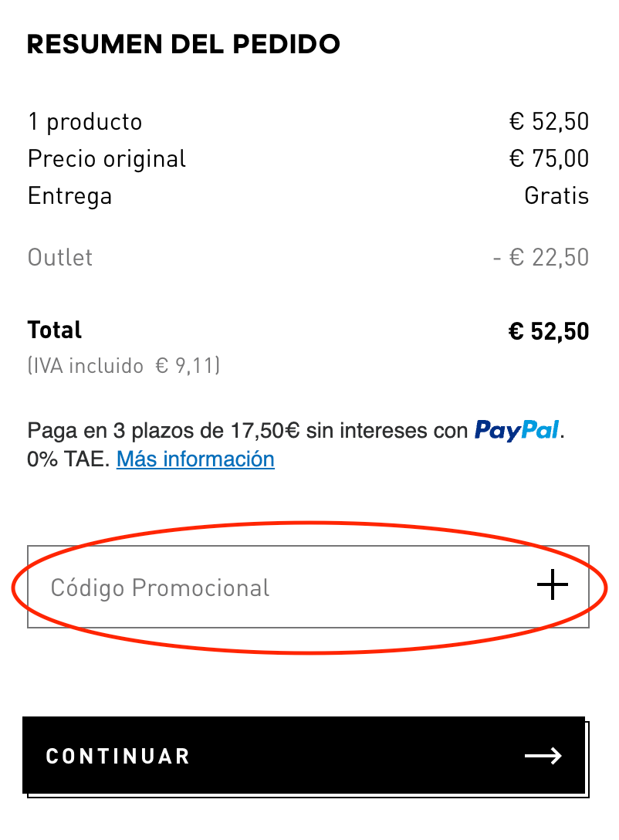The height and width of the screenshot is (840, 619).
Task: Click the arrow icon on Continuar button
Action: pyautogui.click(x=543, y=756)
